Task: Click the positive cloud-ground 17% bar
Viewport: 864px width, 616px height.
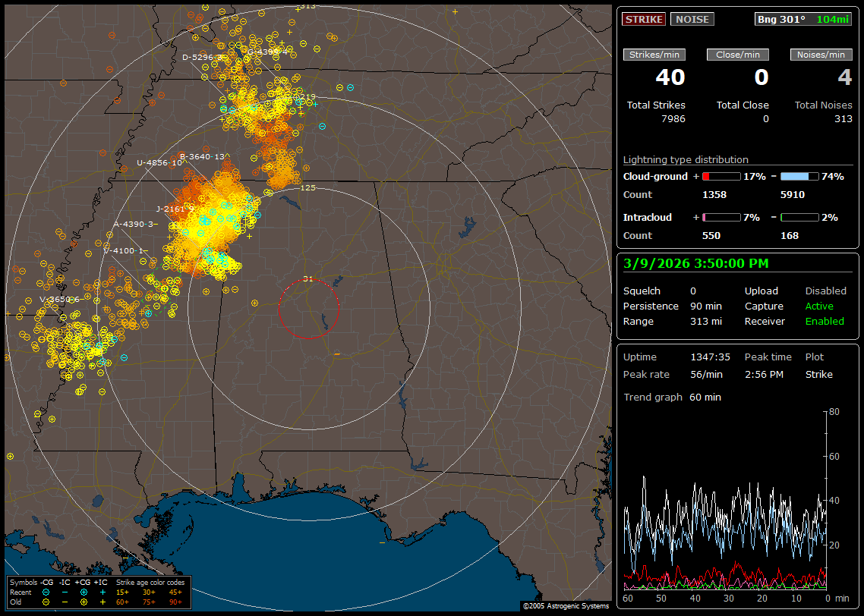Action: (x=721, y=176)
